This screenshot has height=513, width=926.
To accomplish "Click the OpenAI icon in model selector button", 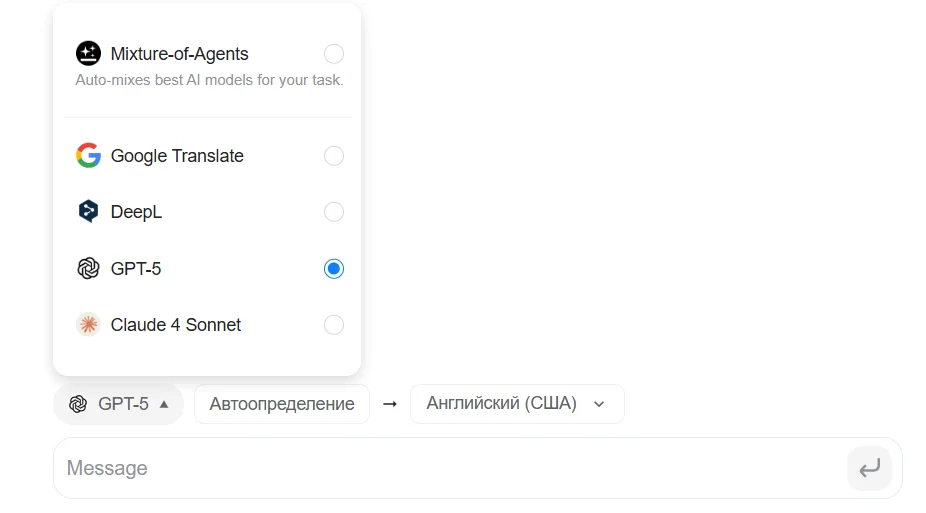I will click(78, 404).
